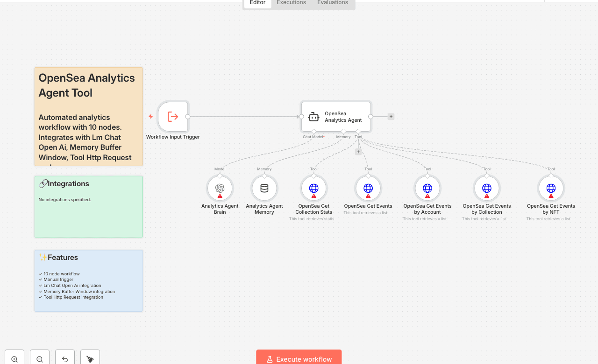Screen dimensions: 598x364
Task: Open the Analytics Agent Brain OpenAI node
Action: click(x=220, y=188)
